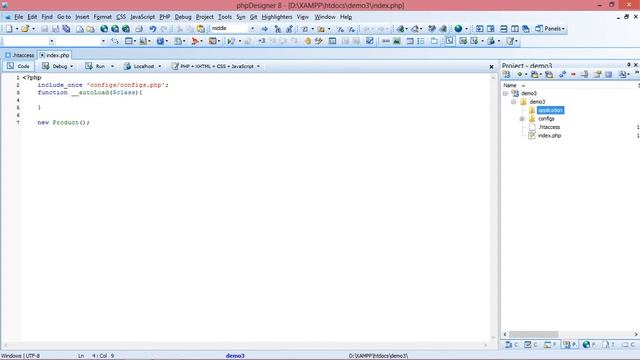Open the Highlighters menu
This screenshot has height=360, width=640.
[x=277, y=17]
